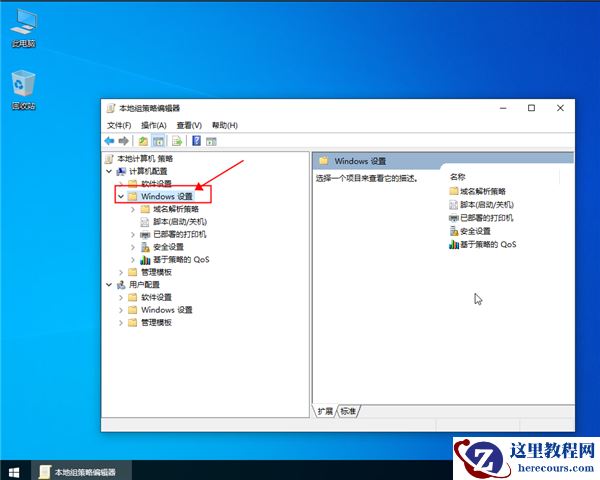Collapse the highlighted Windows 设置 node
This screenshot has height=480, width=600.
pyautogui.click(x=121, y=196)
